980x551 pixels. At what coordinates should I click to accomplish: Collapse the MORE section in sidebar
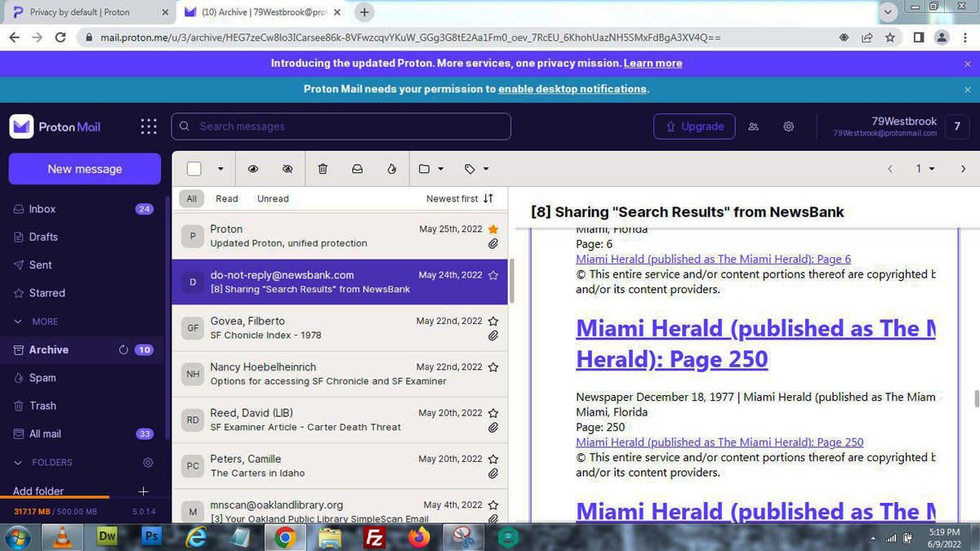click(x=37, y=322)
